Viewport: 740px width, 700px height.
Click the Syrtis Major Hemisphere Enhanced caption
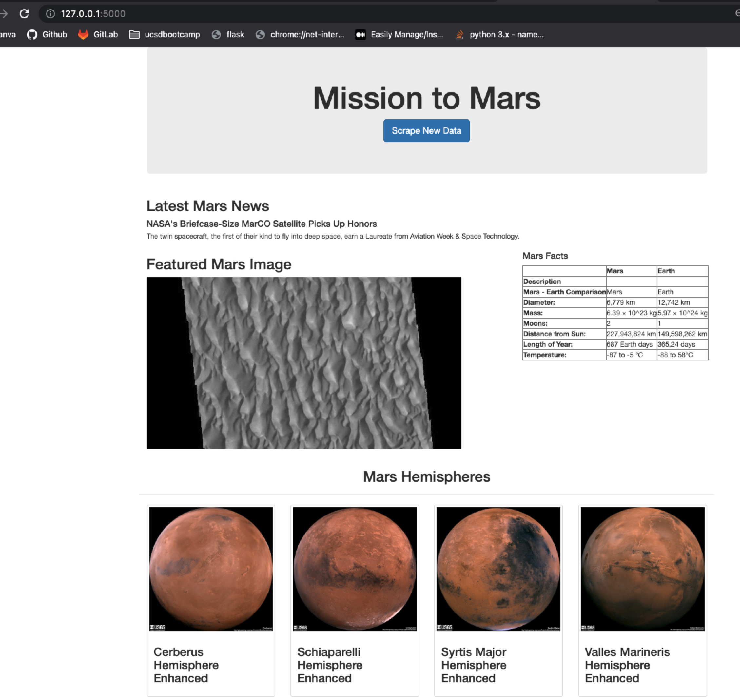coord(474,665)
